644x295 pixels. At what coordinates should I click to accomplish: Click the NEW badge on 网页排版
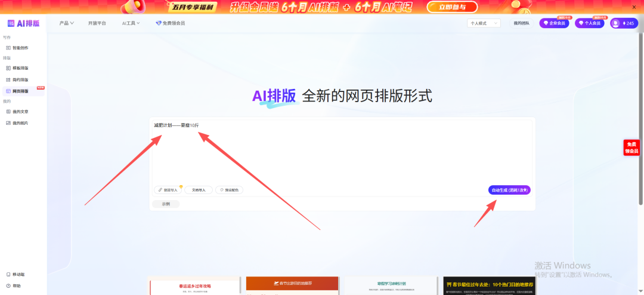coord(41,88)
